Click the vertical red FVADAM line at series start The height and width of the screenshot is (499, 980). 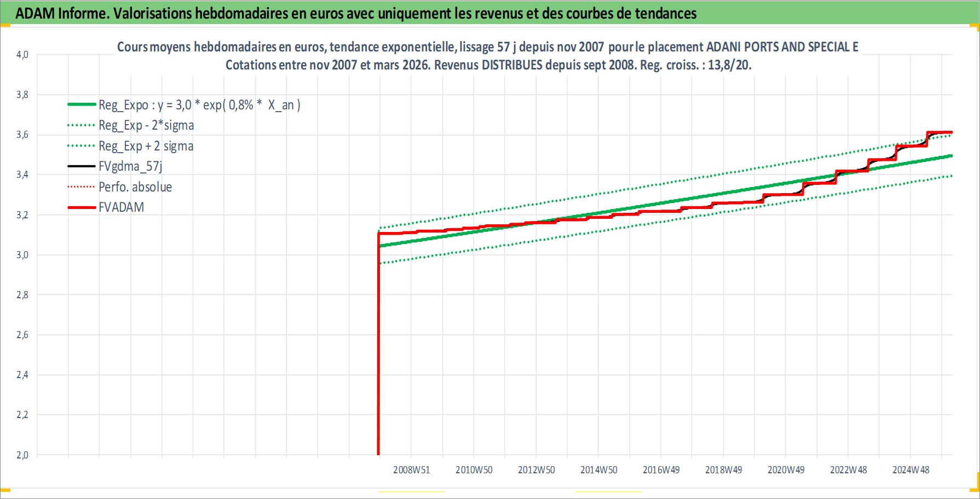(378, 345)
